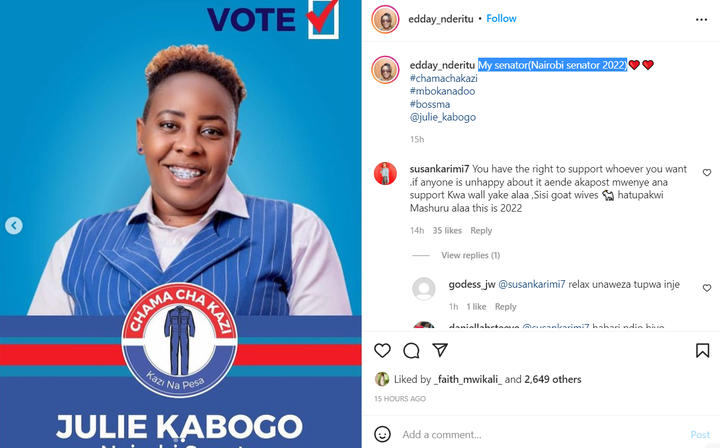Like the post with heart icon
Viewport: 720px width, 448px height.
382,350
